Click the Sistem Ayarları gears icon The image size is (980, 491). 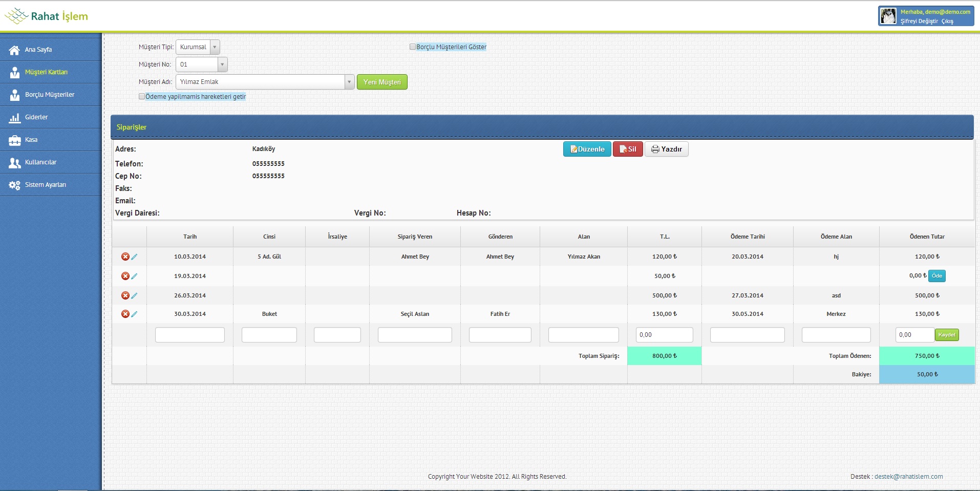coord(14,185)
